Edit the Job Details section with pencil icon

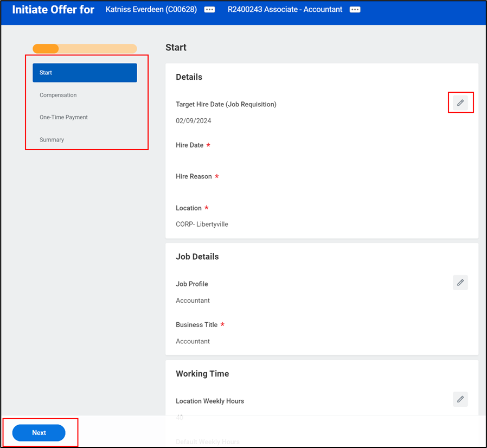[460, 283]
